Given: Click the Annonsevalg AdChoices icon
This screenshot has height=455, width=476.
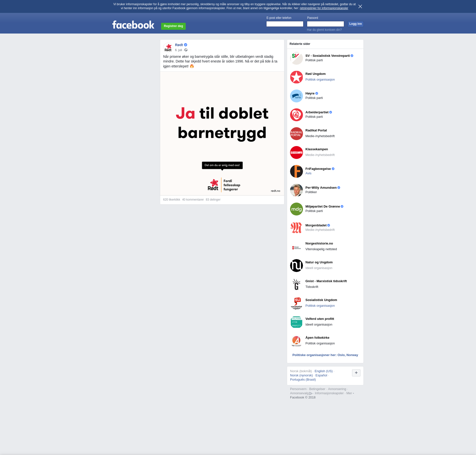Looking at the screenshot, I should click(x=311, y=393).
